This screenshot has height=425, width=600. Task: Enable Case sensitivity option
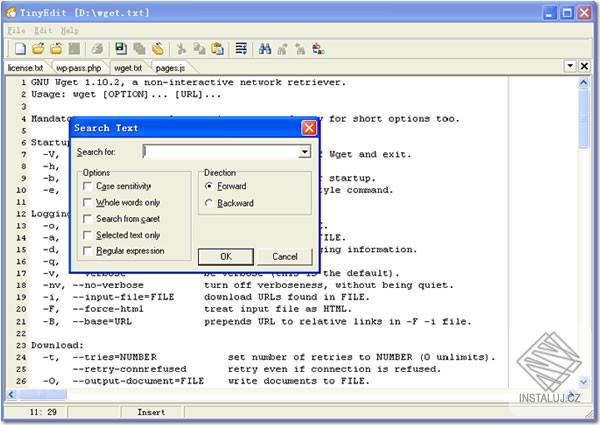88,186
